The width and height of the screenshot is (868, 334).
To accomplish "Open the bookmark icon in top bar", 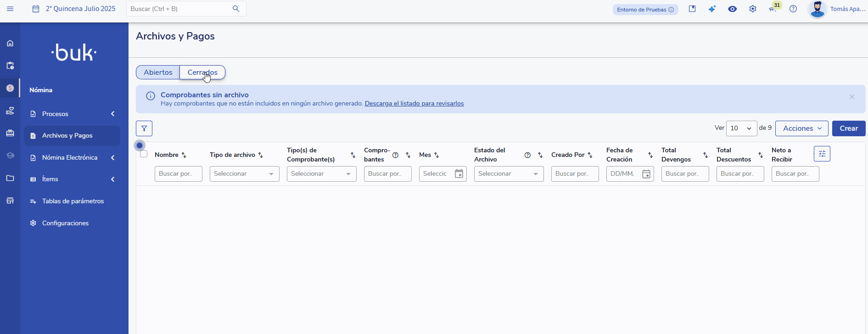I will pyautogui.click(x=692, y=9).
